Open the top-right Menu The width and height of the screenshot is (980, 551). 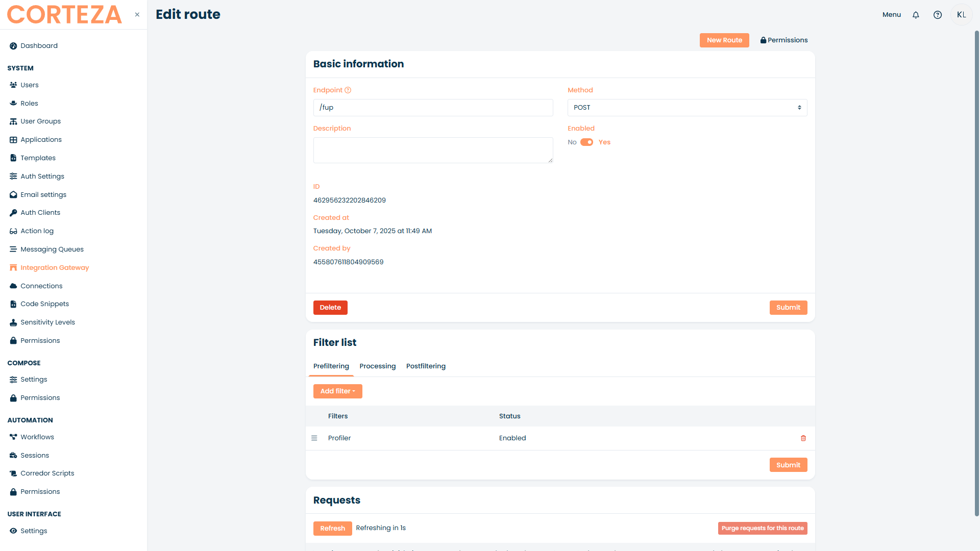click(892, 15)
